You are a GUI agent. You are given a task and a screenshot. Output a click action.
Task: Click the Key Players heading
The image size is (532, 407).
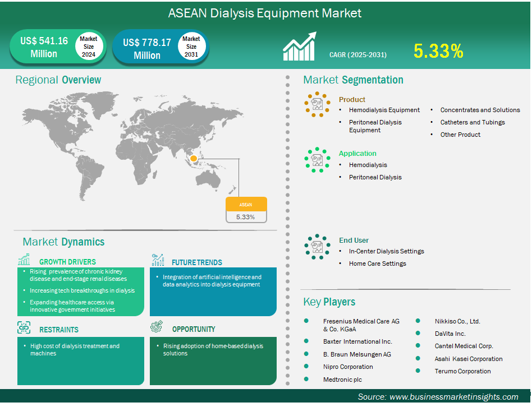point(329,302)
